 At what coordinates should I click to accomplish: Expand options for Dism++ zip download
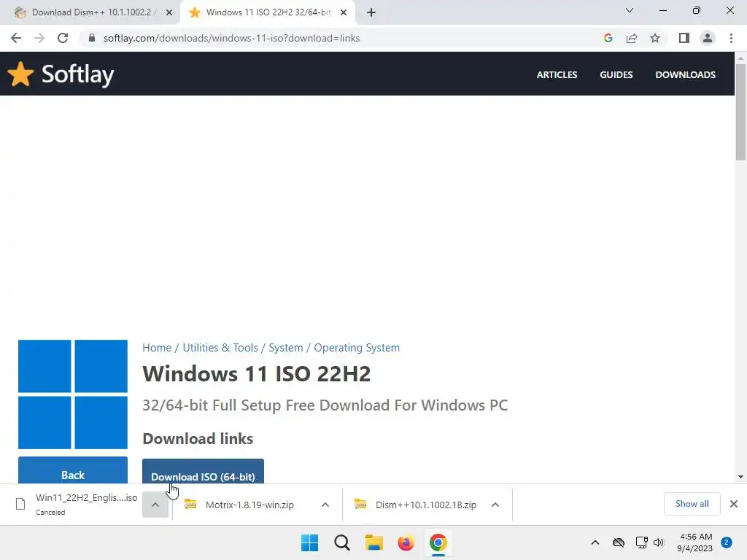point(495,505)
